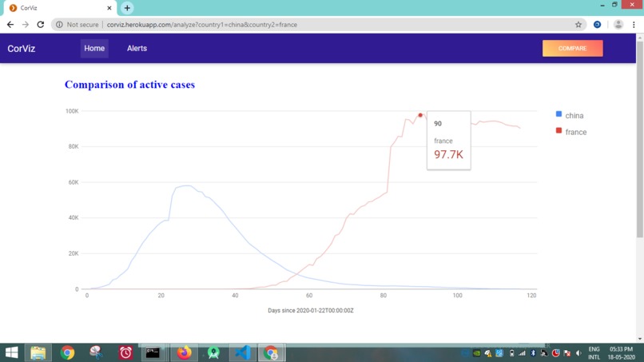Image resolution: width=644 pixels, height=362 pixels.
Task: Click the NVIDIA tray icon
Action: [x=476, y=353]
